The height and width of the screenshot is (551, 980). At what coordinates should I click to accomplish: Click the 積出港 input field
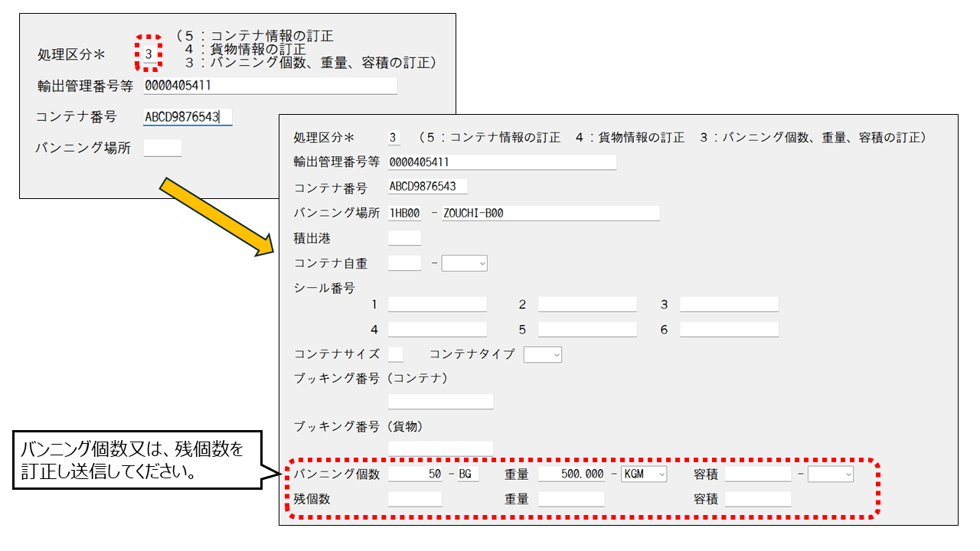point(406,237)
